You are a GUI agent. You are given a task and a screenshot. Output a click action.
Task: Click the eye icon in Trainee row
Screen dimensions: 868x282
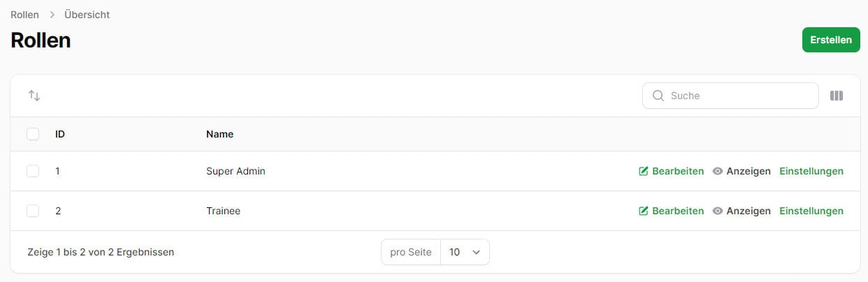coord(718,211)
